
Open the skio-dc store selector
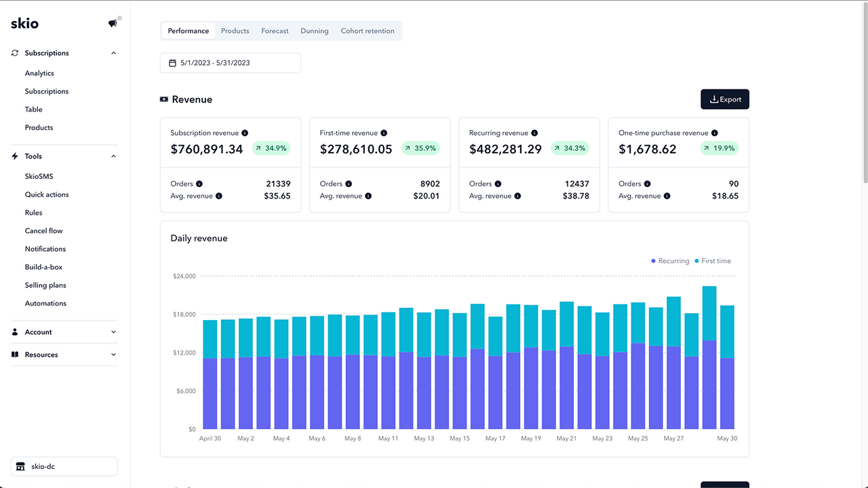click(x=64, y=466)
